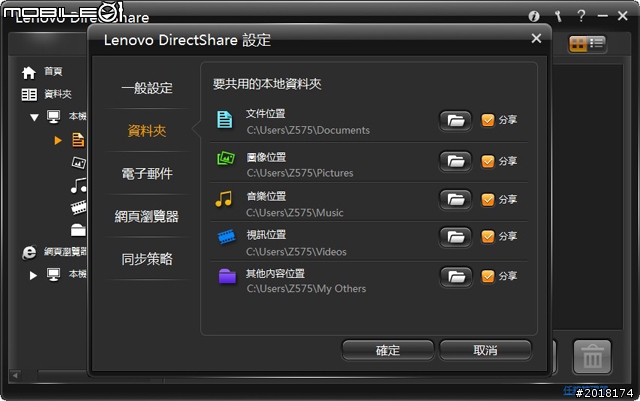
Task: Go to 首頁 home in main window sidebar
Action: pos(42,72)
